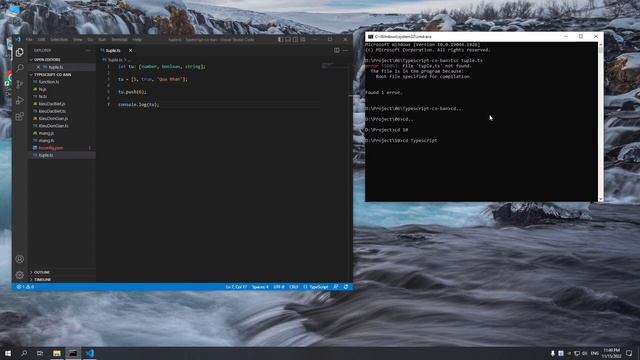
Task: Open the Extensions view in activity bar
Action: point(20,117)
